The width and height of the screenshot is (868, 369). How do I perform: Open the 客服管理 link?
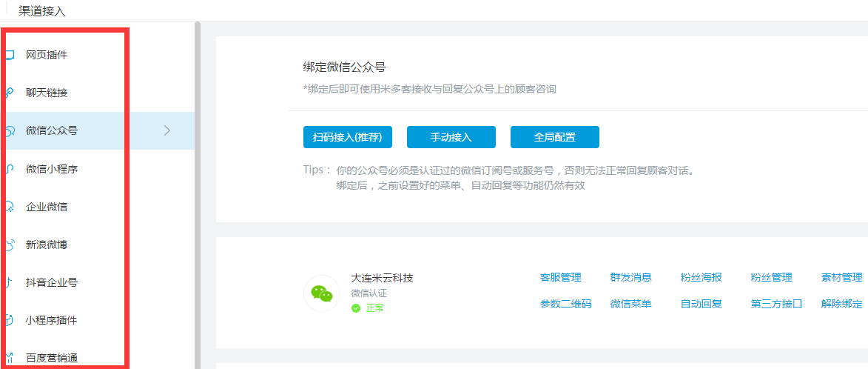(560, 277)
